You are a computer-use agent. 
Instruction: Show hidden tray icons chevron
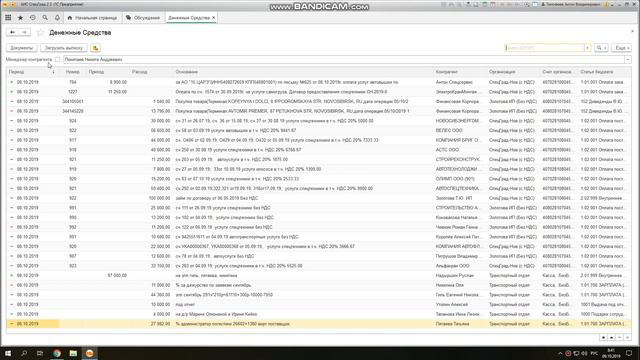[560, 353]
